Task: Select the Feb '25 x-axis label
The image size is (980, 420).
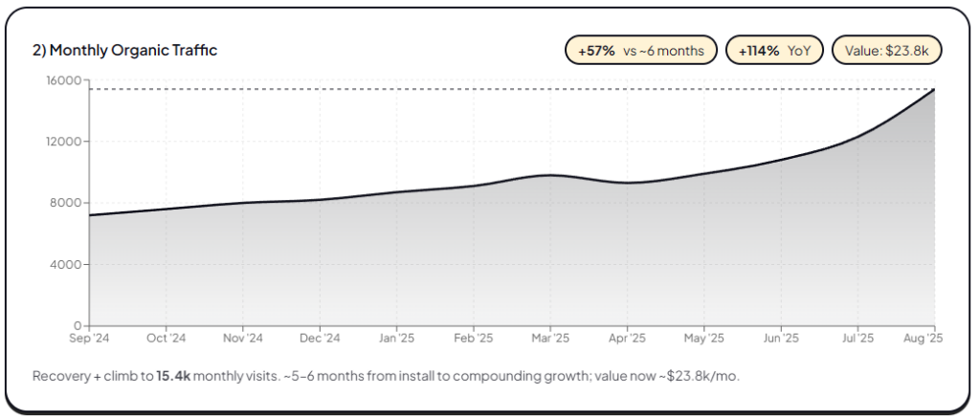Action: click(x=473, y=338)
